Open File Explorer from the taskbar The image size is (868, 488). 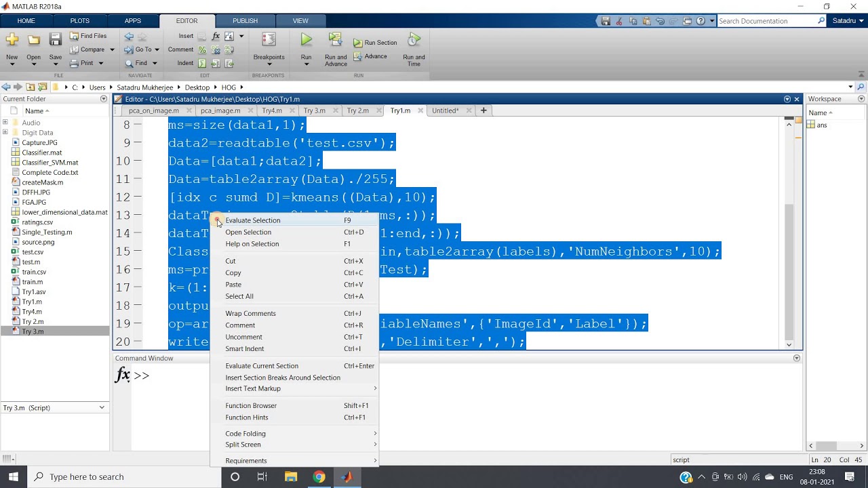[290, 476]
